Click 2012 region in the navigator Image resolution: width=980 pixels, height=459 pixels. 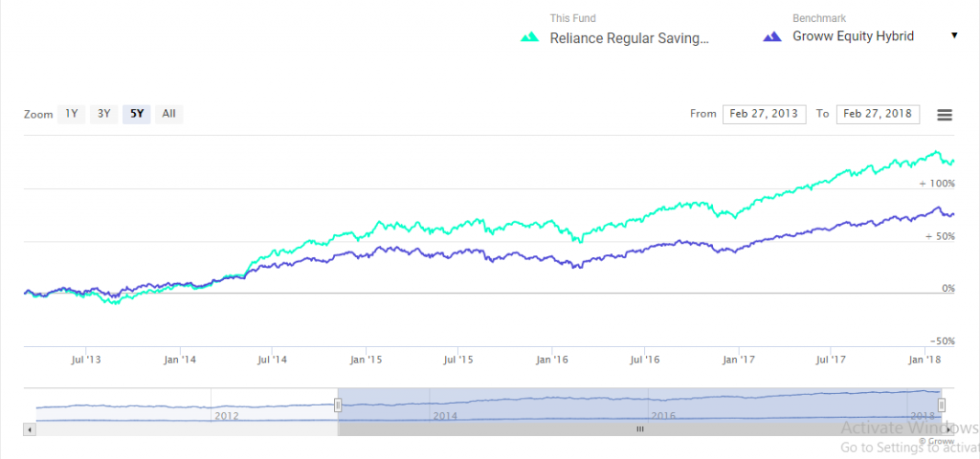tap(227, 416)
